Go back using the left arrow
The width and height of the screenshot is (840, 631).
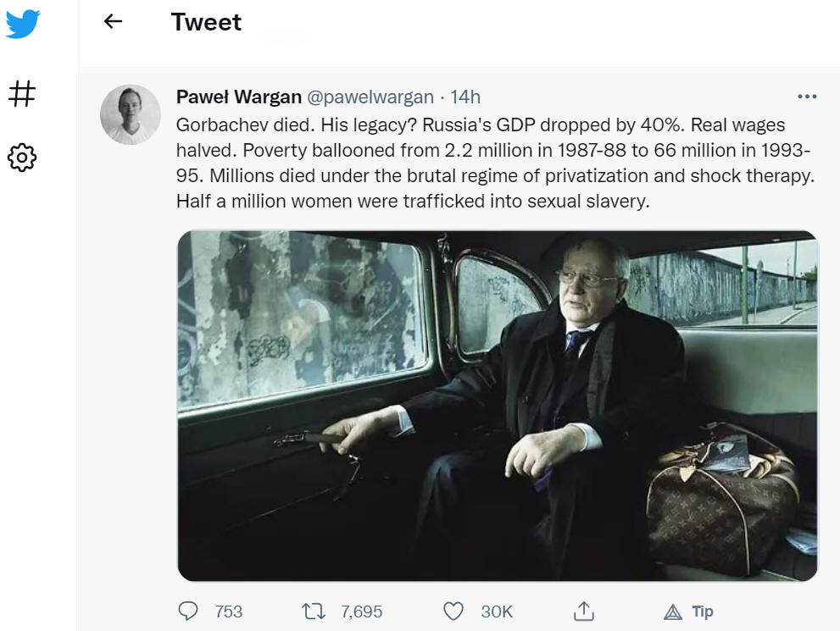tap(113, 21)
